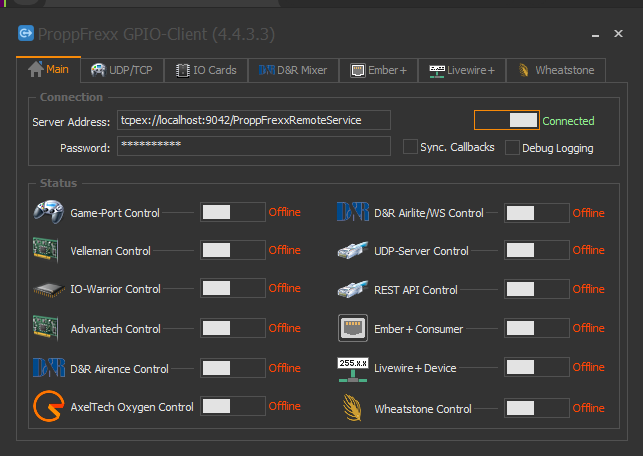Open the UDP/TCP tab
This screenshot has width=643, height=456.
tap(121, 70)
